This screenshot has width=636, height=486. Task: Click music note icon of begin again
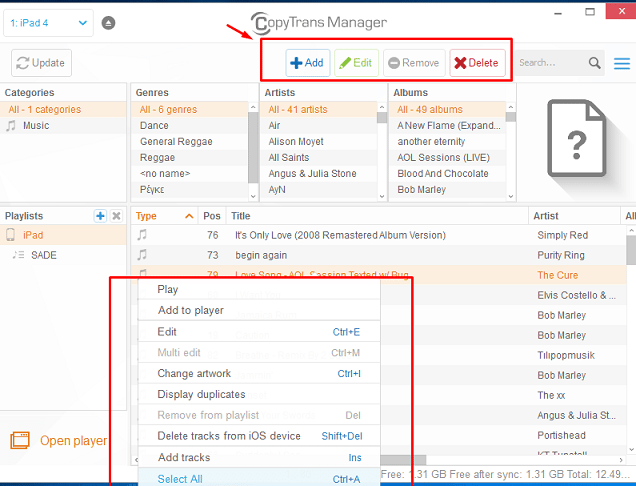pyautogui.click(x=142, y=255)
